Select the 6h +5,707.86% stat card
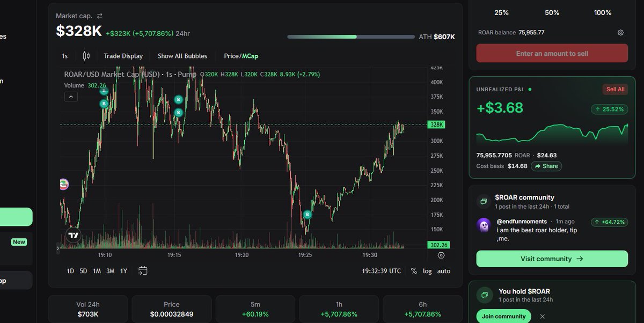 click(422, 309)
